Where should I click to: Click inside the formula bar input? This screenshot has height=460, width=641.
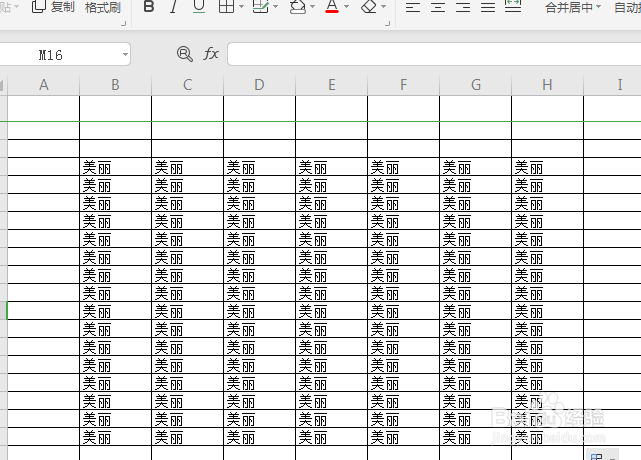(x=434, y=54)
